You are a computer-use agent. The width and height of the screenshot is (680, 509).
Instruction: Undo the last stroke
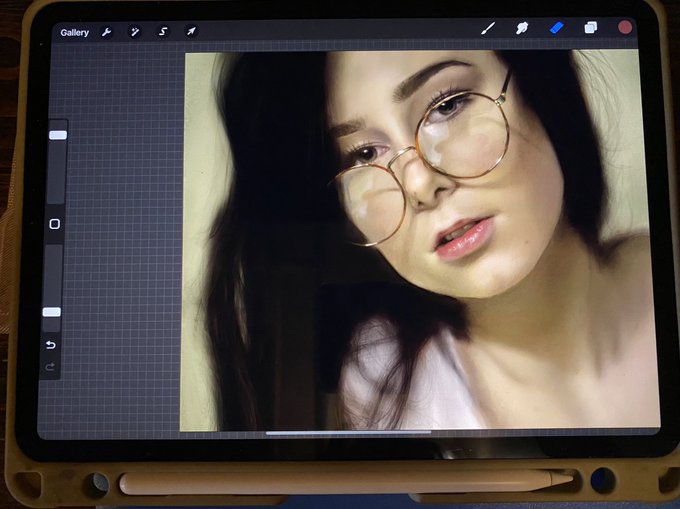click(x=51, y=345)
